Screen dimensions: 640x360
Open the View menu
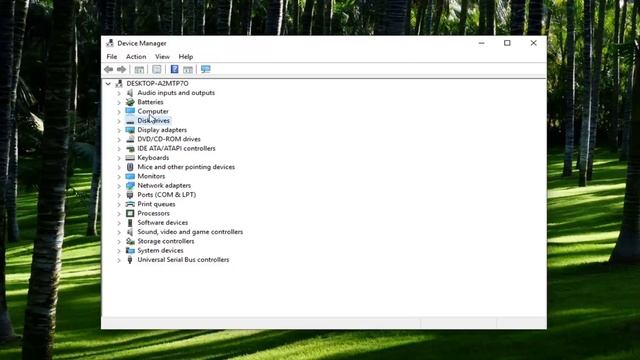tap(162, 57)
